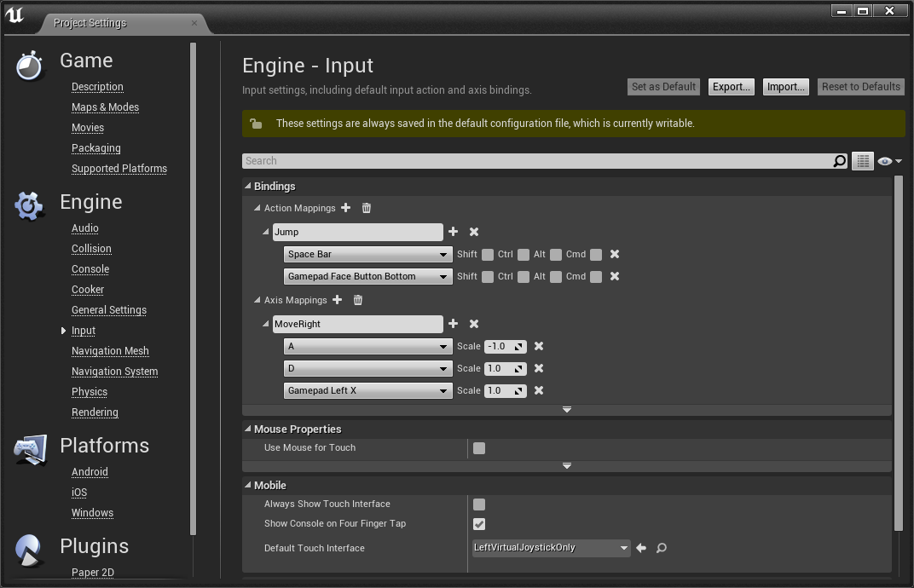Click the Game category stopwatch icon

click(x=29, y=66)
